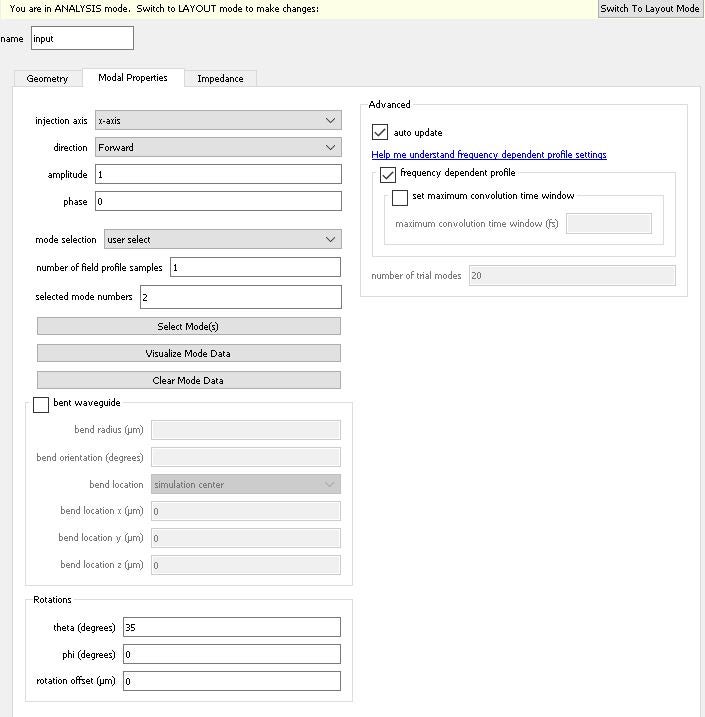Open the injection axis dropdown
This screenshot has width=705, height=717.
(218, 120)
